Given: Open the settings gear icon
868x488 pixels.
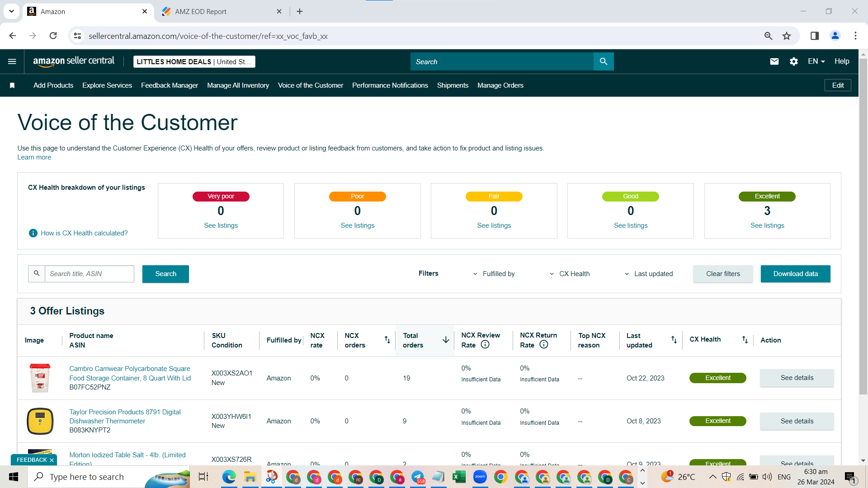Looking at the screenshot, I should (794, 61).
